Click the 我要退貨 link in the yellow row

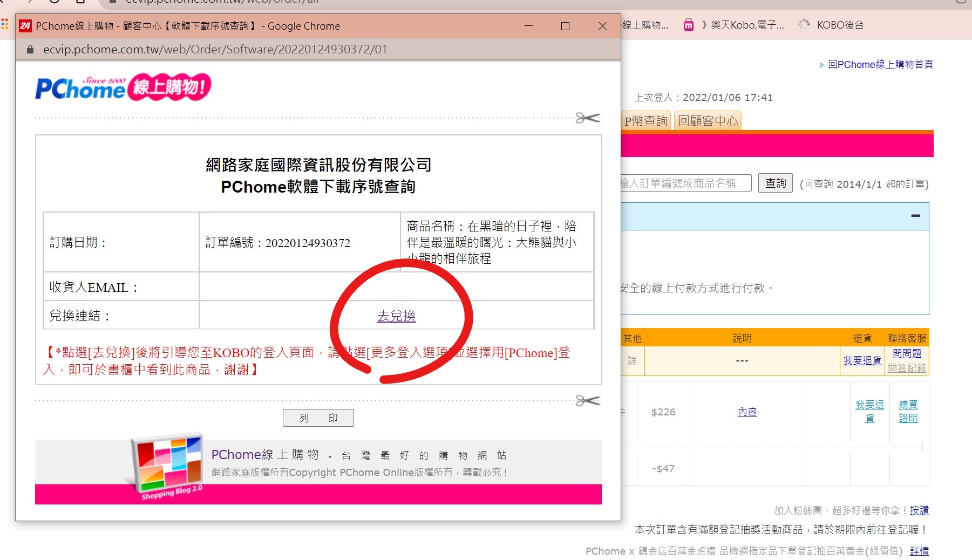click(862, 360)
